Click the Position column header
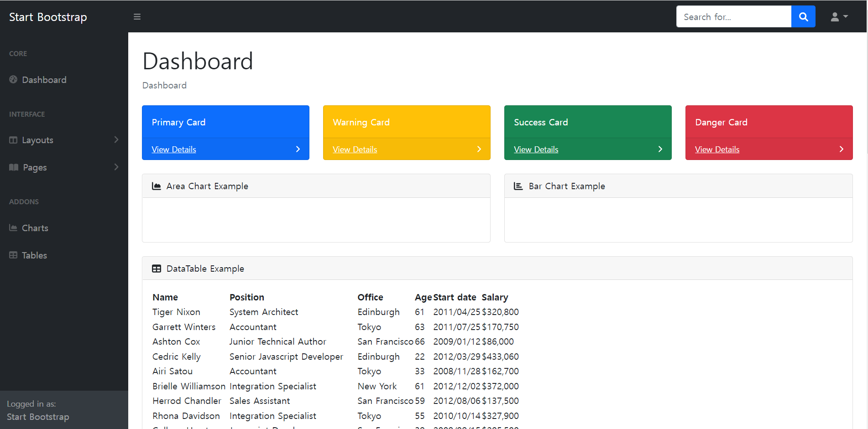Viewport: 868px width, 429px height. tap(247, 297)
